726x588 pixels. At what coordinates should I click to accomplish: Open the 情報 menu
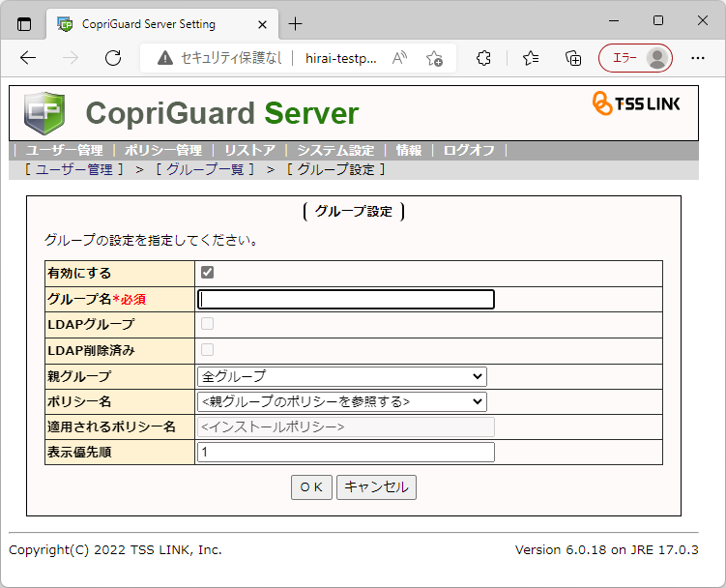tap(409, 151)
